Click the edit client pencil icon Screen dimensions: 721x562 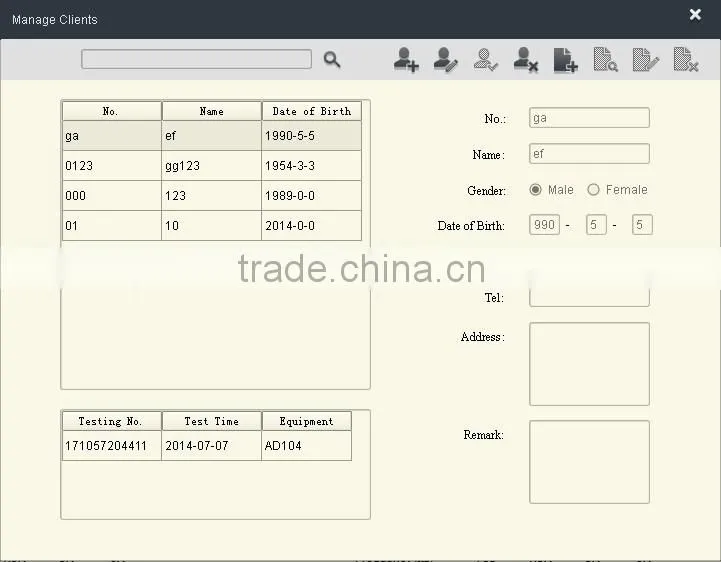(446, 59)
